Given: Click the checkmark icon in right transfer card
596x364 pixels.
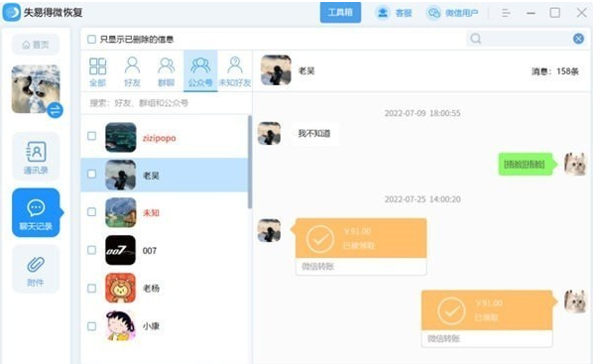Looking at the screenshot, I should pyautogui.click(x=451, y=311).
